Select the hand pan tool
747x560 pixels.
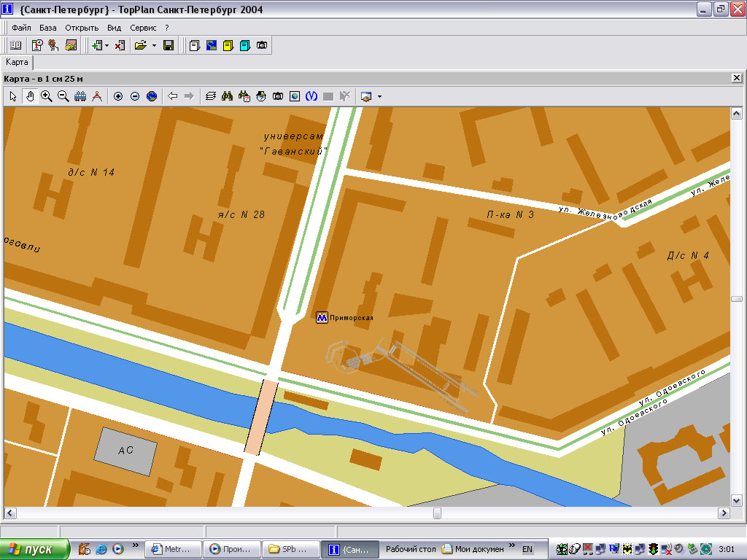pyautogui.click(x=30, y=96)
